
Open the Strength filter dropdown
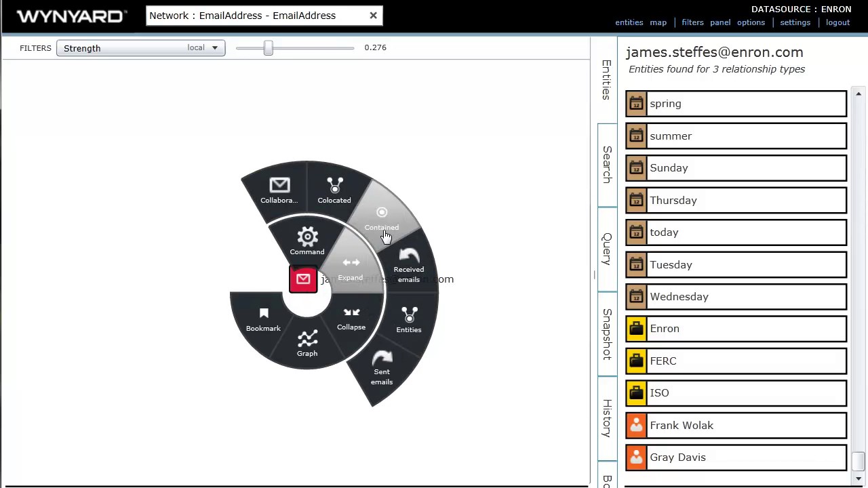[x=141, y=48]
